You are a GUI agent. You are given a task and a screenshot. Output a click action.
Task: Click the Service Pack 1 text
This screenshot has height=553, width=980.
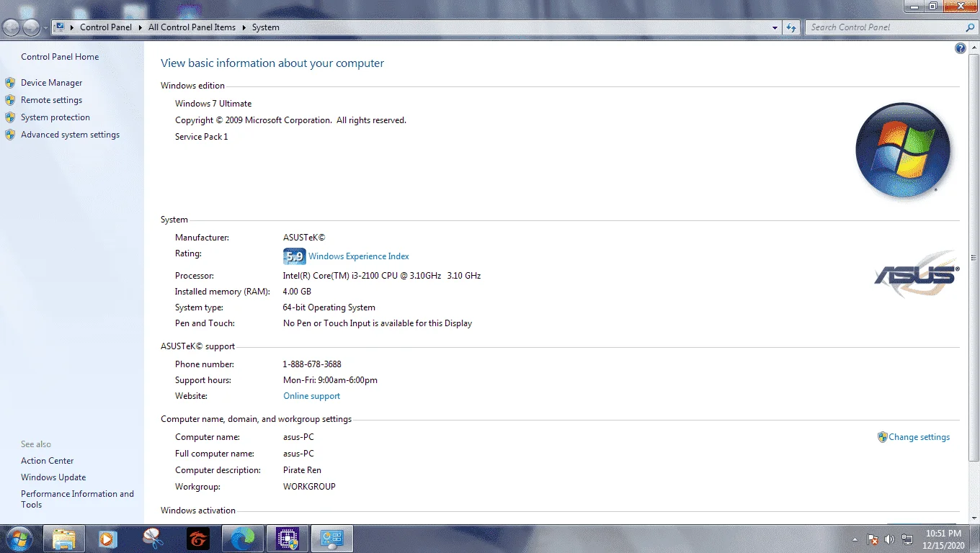[x=201, y=137]
